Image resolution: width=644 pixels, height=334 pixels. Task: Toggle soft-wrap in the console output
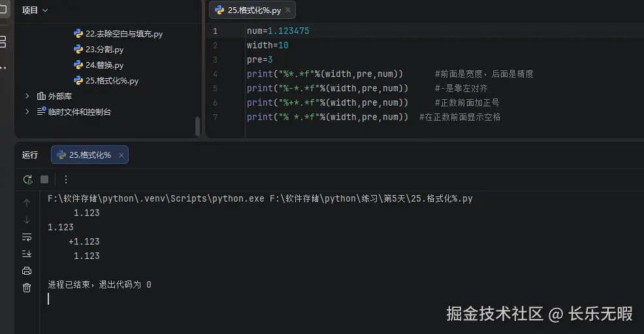click(x=27, y=237)
